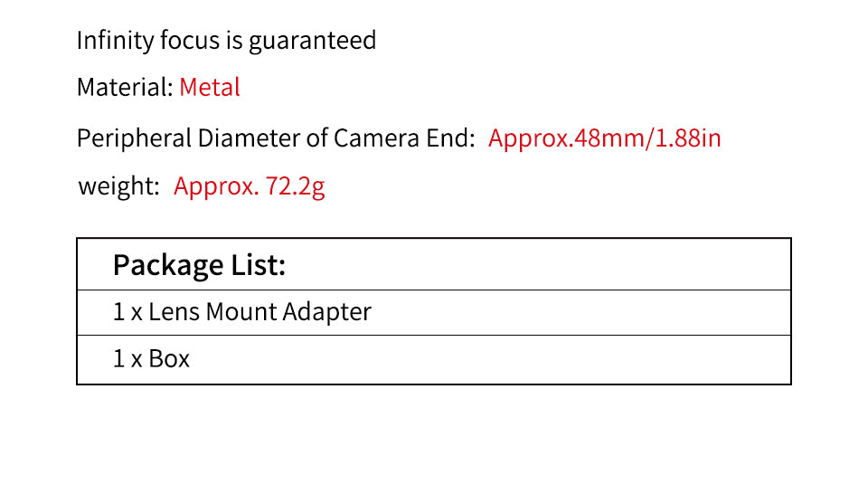Click the "Infinity focus is guaranteed" line

[226, 41]
